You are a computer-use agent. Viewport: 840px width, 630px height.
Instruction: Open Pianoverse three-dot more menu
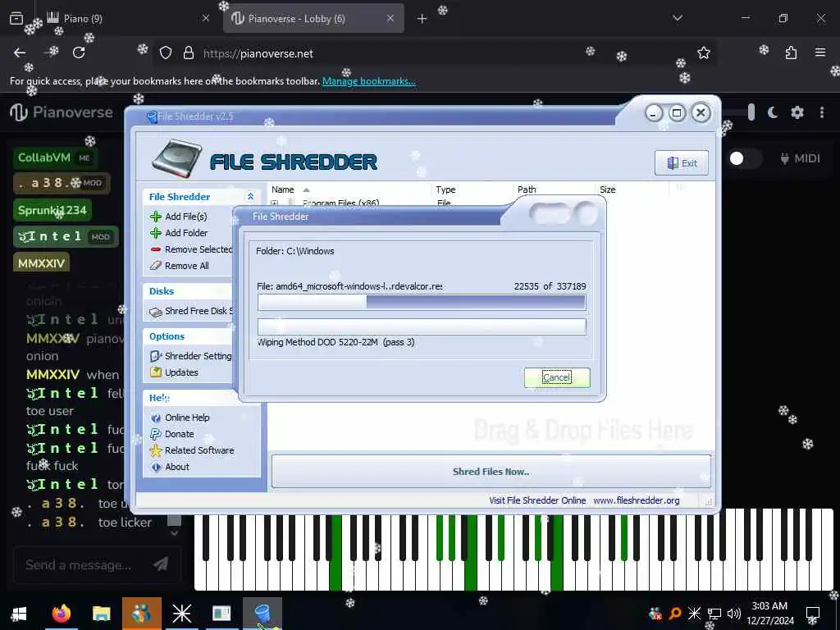[x=822, y=112]
